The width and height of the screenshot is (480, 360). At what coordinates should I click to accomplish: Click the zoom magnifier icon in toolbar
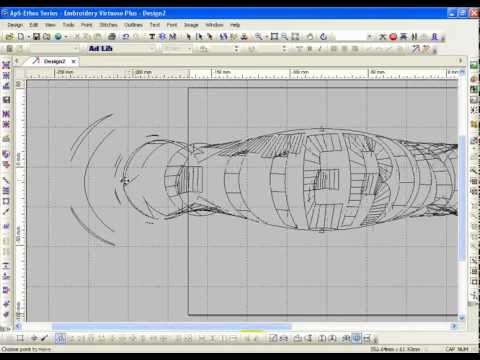coord(258,36)
